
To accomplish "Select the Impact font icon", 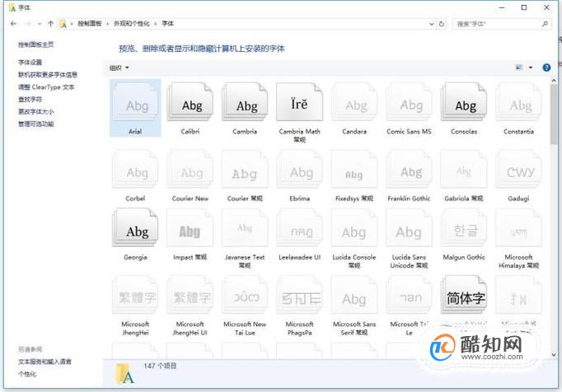I will 190,228.
